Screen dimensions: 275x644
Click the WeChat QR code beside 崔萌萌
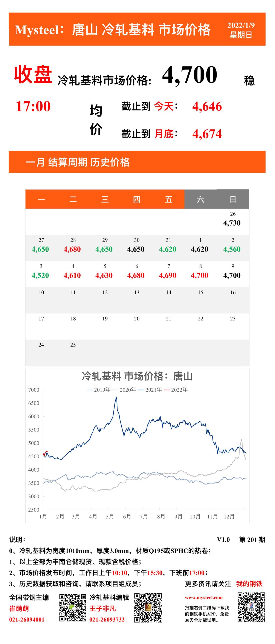pos(73,608)
